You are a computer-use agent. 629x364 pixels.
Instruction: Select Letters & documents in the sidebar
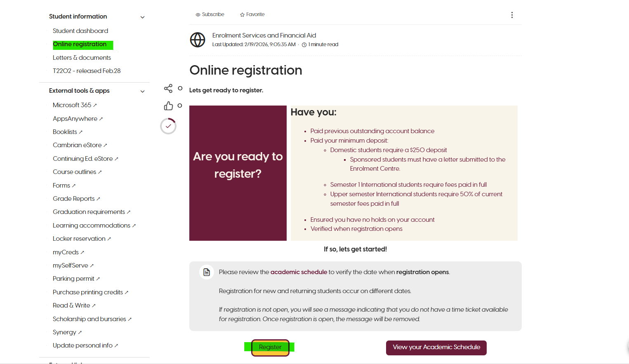(x=82, y=58)
